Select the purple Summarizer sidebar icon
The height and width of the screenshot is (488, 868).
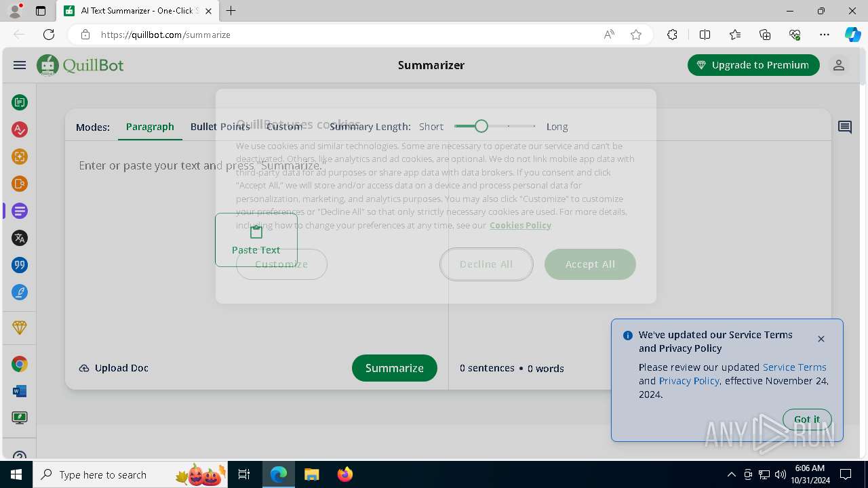[20, 211]
